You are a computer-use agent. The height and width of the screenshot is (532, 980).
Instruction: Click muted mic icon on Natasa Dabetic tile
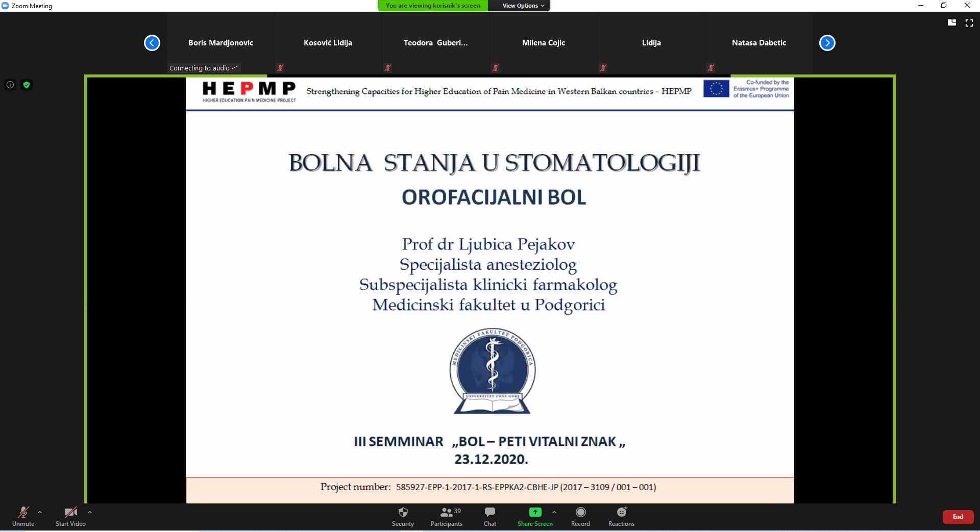click(x=711, y=68)
